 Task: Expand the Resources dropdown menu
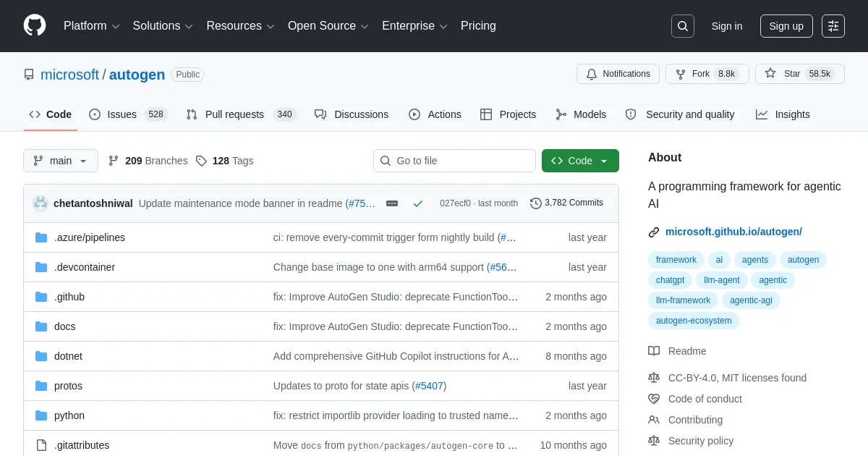coord(240,26)
